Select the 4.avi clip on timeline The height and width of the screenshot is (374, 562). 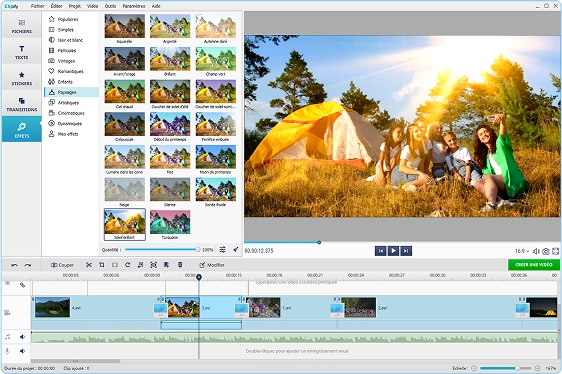click(95, 307)
